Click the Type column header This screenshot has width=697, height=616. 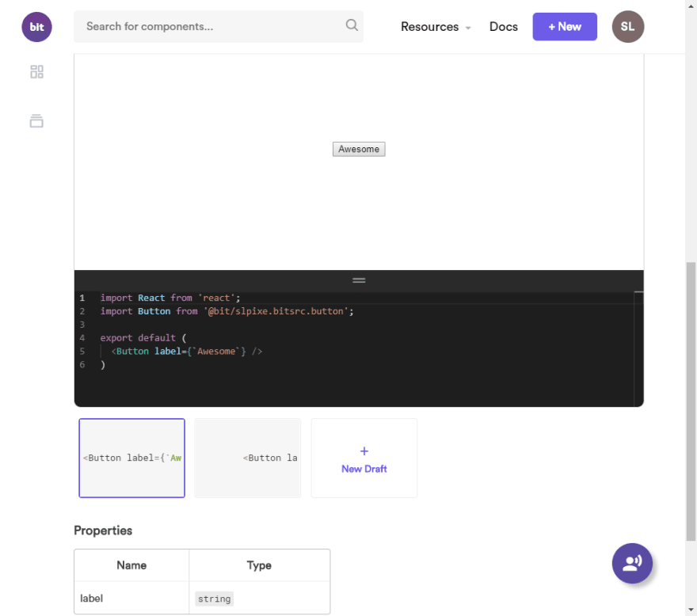[x=259, y=565]
